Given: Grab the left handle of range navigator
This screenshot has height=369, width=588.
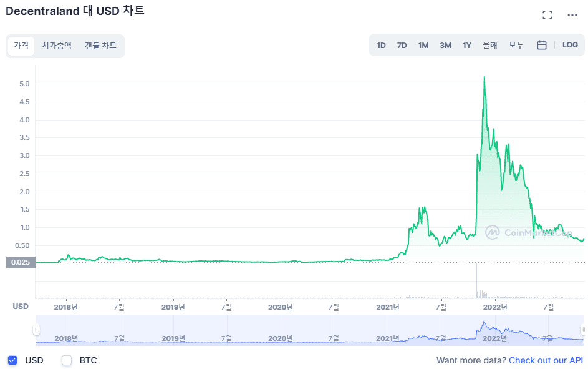Looking at the screenshot, I should tap(36, 330).
